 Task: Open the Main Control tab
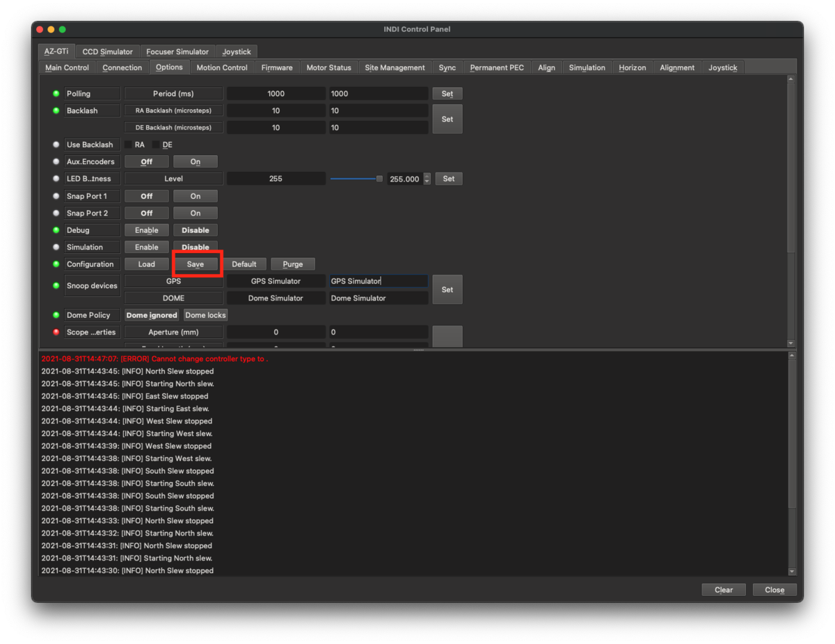click(67, 67)
